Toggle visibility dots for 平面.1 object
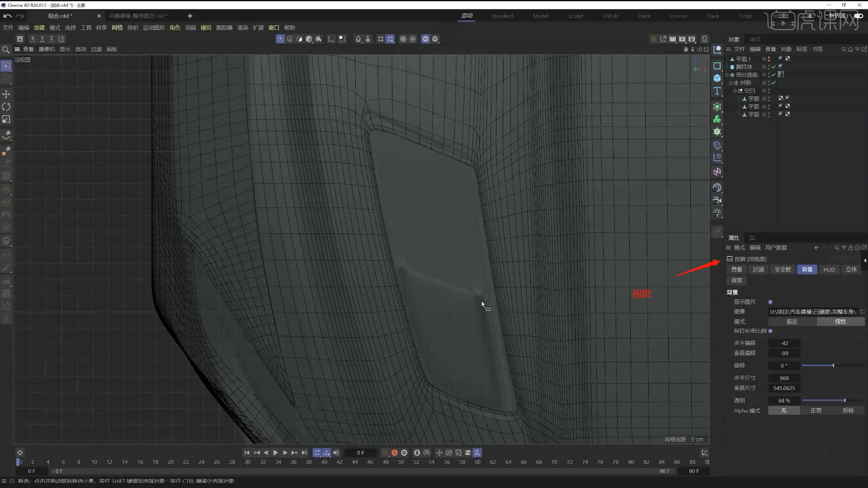 tap(769, 59)
